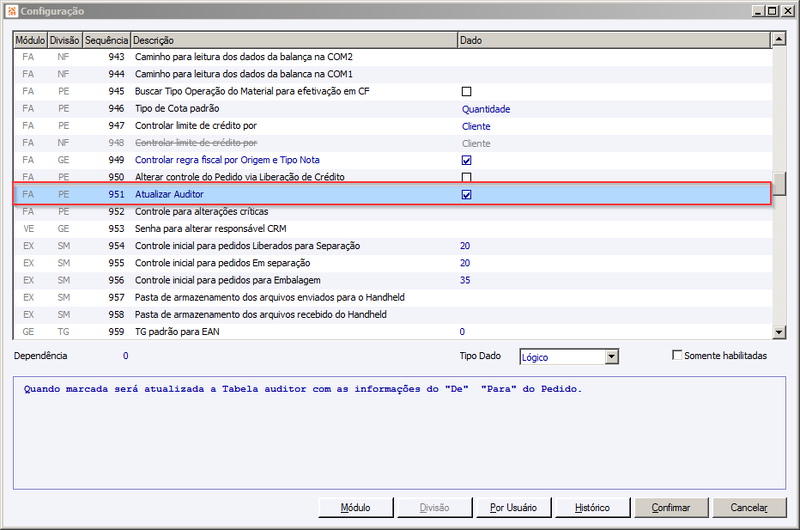This screenshot has height=530, width=800.
Task: Minimize the Configuração window
Action: [x=759, y=11]
